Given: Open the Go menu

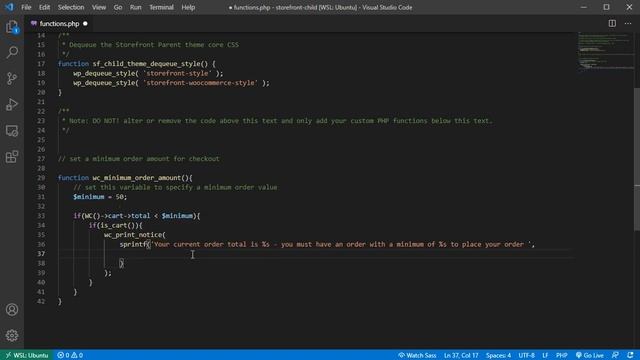Looking at the screenshot, I should point(118,7).
